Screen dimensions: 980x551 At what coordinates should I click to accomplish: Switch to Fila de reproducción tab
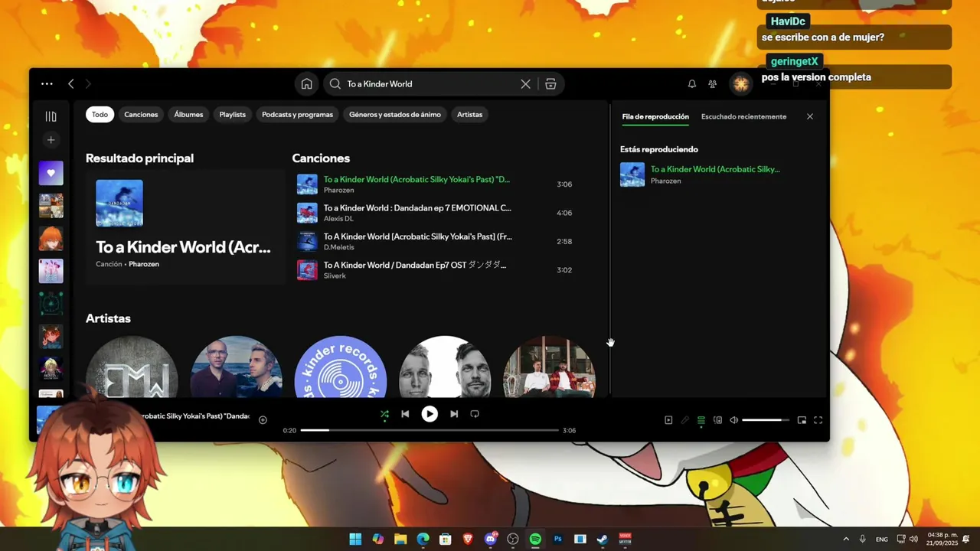pos(655,117)
